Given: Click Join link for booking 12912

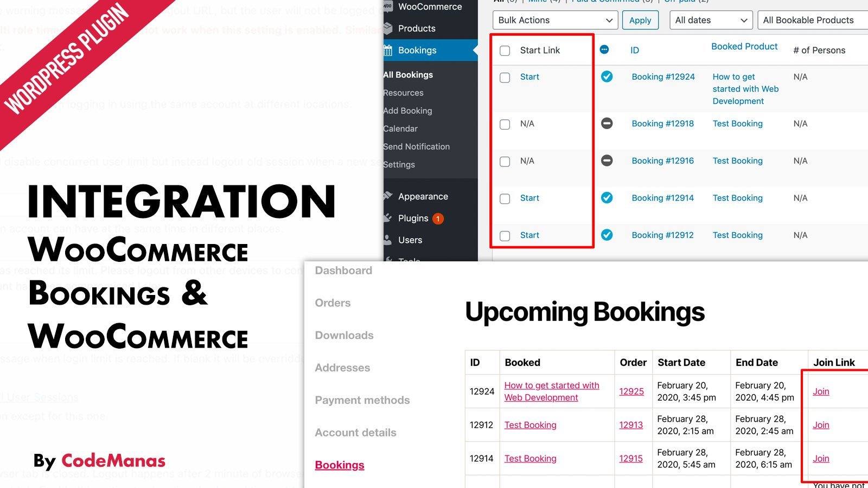Looking at the screenshot, I should point(821,425).
